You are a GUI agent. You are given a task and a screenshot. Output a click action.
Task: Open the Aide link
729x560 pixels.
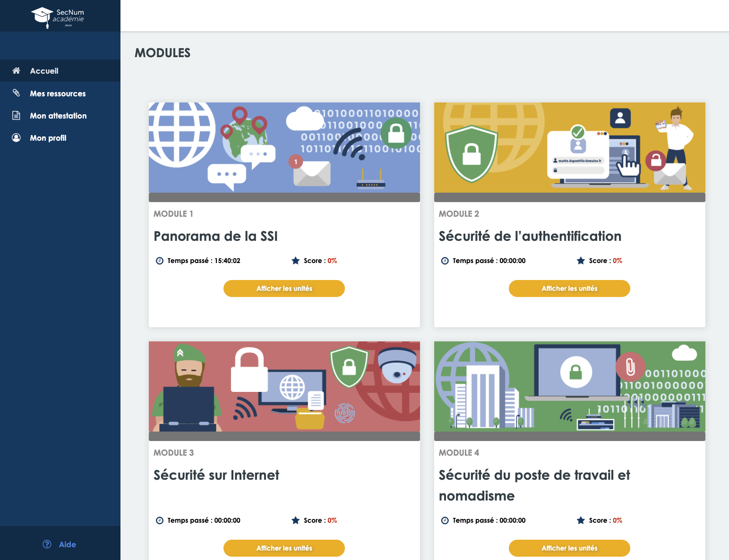tap(67, 544)
